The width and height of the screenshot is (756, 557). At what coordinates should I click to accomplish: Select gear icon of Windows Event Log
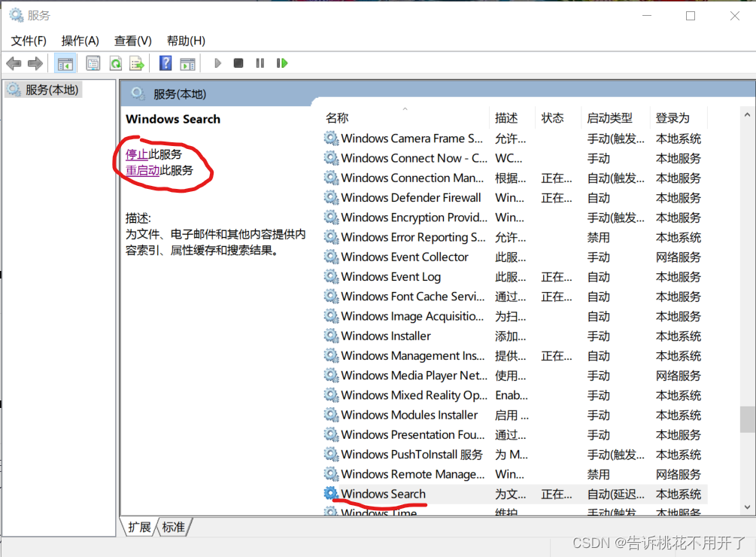click(x=331, y=277)
